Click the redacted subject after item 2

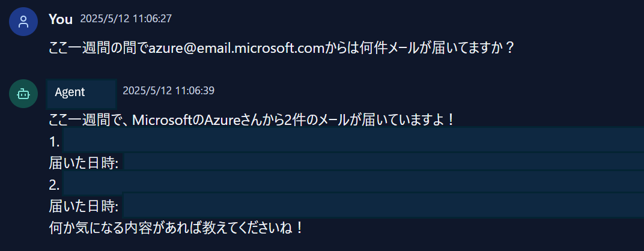[x=354, y=183]
